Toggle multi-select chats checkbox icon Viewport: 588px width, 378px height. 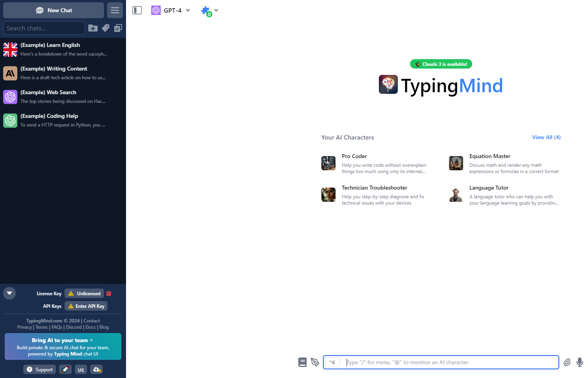click(118, 28)
